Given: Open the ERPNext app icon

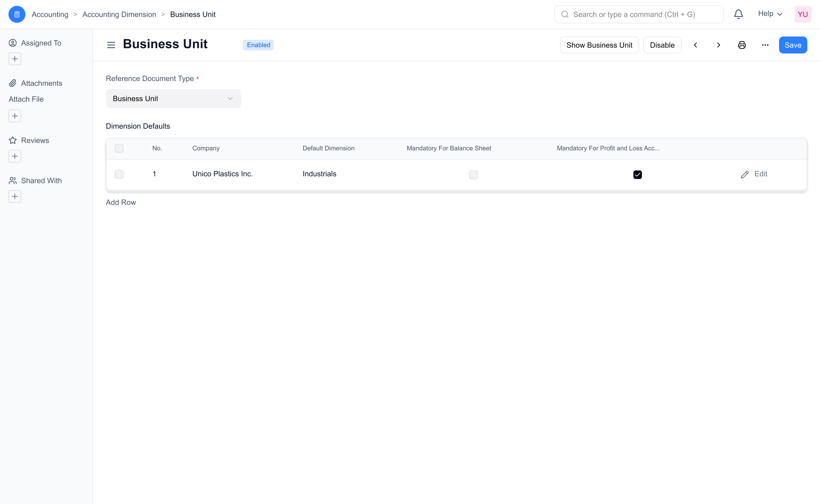Looking at the screenshot, I should coord(17,14).
